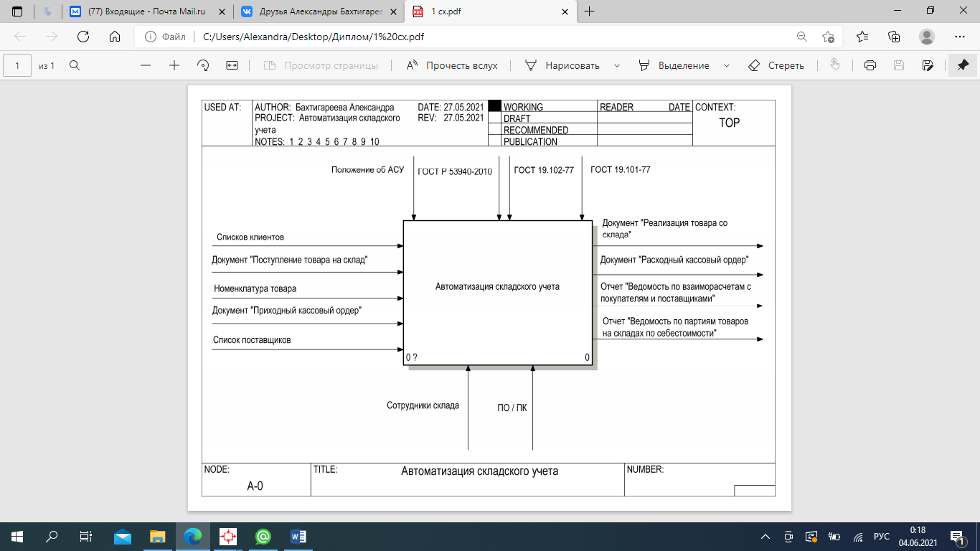Click the label Список поставщиков
This screenshot has height=551, width=980.
pyautogui.click(x=252, y=340)
